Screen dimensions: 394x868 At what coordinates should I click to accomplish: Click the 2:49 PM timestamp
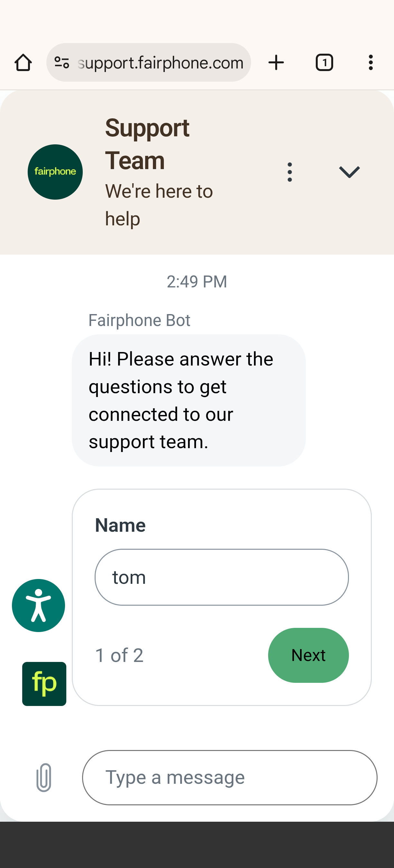[197, 282]
